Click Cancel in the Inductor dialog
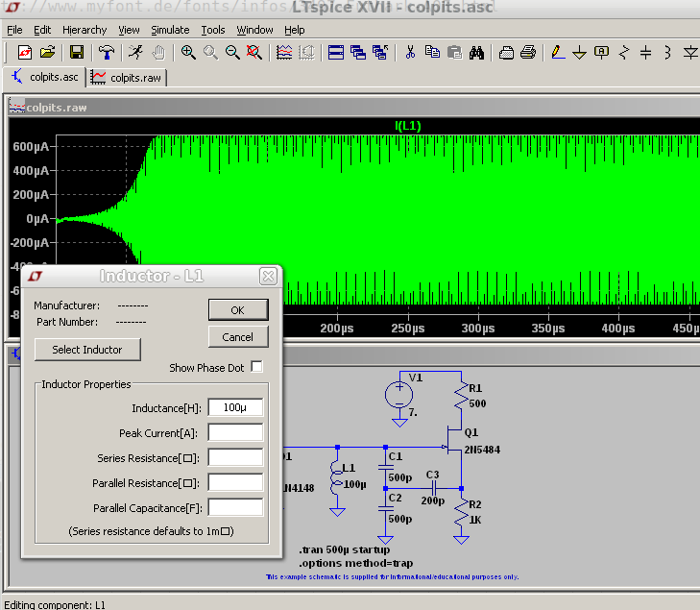Screen dimensions: 700x610 point(238,337)
